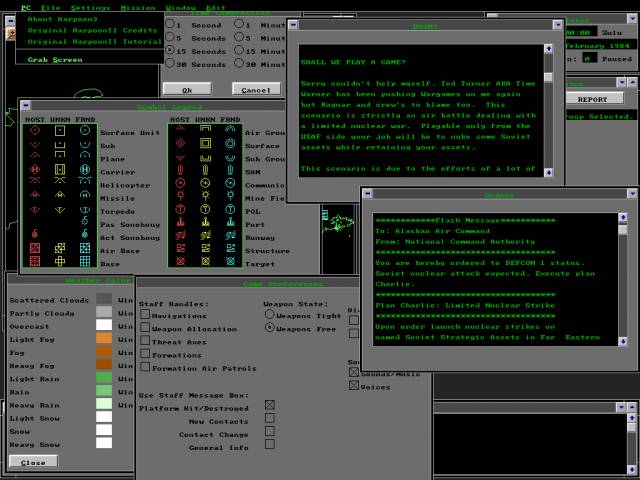Screen dimensions: 640x480
Task: Click friendly POL symbol
Action: pos(230,209)
